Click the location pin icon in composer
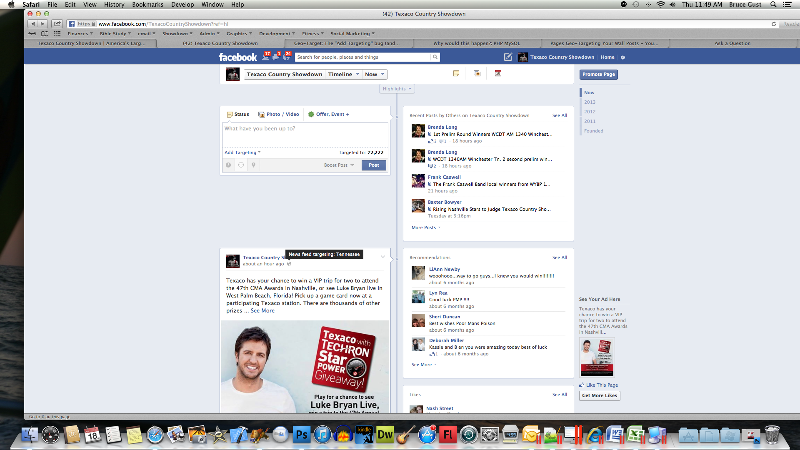 coord(254,165)
